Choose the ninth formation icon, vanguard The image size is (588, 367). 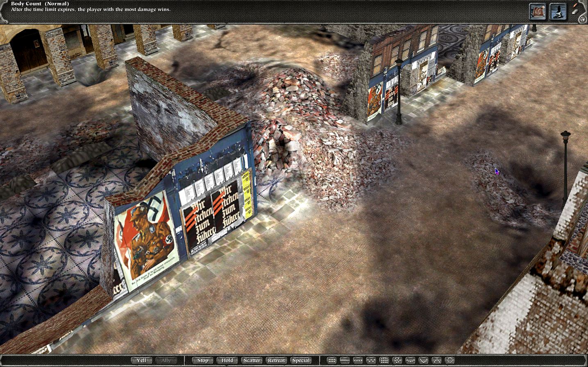coord(437,360)
